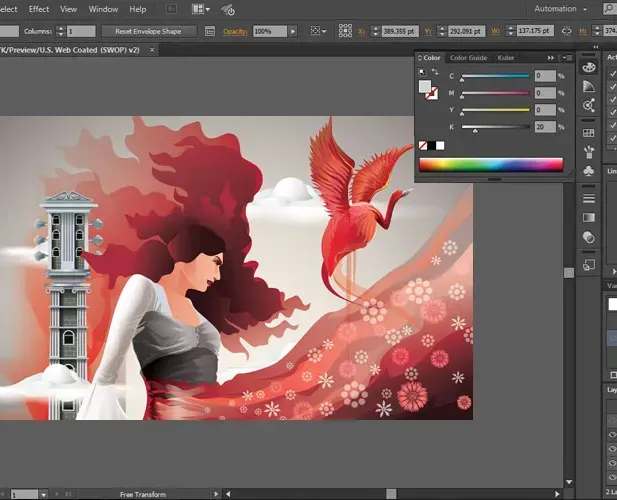The image size is (617, 500).
Task: Open the Brushes panel icon
Action: pos(589,153)
